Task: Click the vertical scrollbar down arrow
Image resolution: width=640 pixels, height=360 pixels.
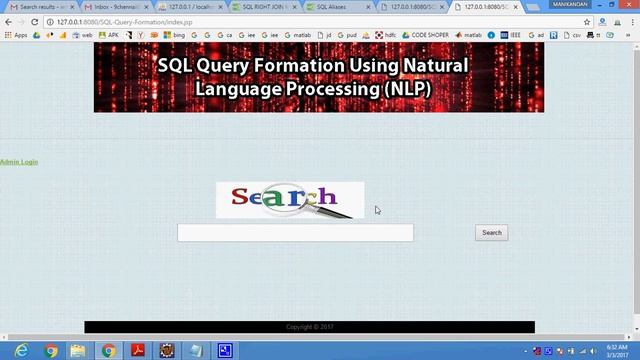Action: coord(637,329)
